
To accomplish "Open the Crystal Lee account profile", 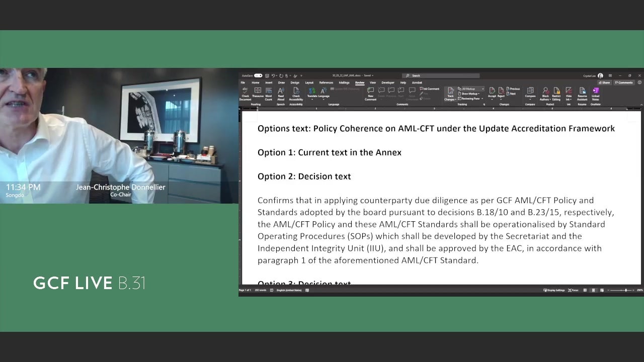I will pyautogui.click(x=593, y=76).
